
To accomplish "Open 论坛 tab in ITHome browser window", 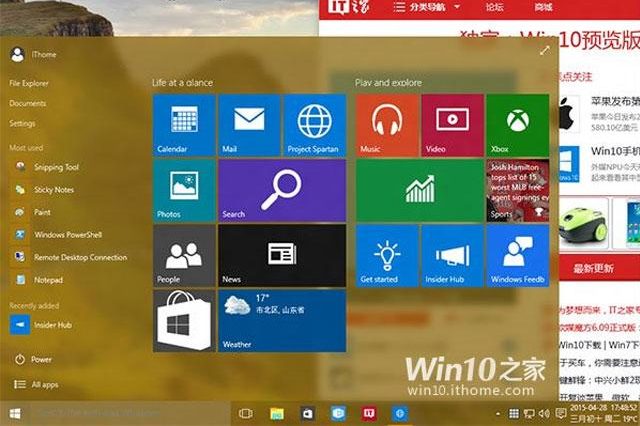I will click(x=495, y=7).
